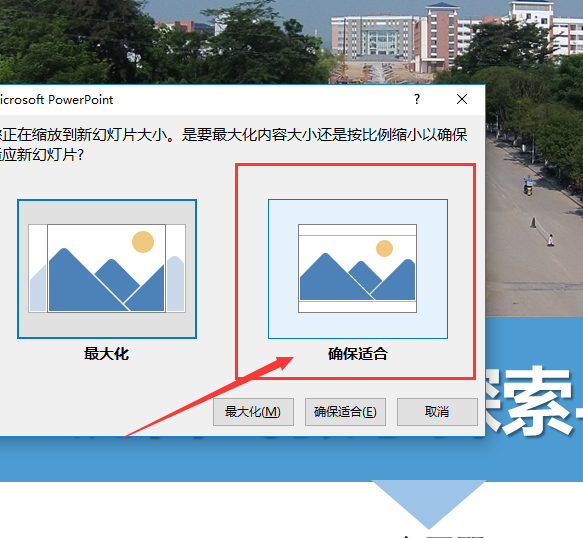Click the yellow sun in 确保适合 preview
This screenshot has height=538, width=583.
(384, 248)
